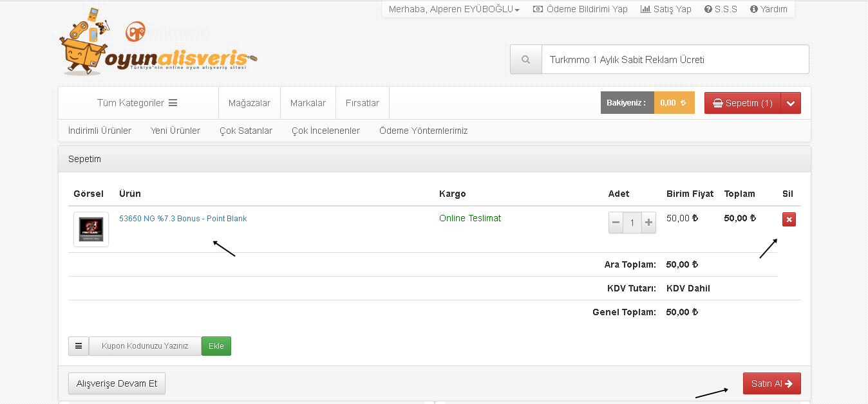Click Bakiyeniz label
Viewport: 868px width, 404px height.
pyautogui.click(x=627, y=103)
